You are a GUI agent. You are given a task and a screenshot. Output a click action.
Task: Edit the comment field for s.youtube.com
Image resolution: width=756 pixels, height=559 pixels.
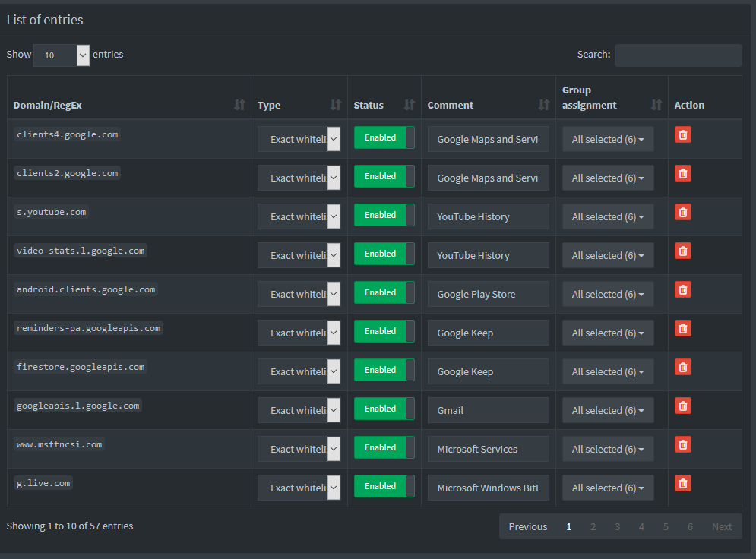[x=488, y=216]
